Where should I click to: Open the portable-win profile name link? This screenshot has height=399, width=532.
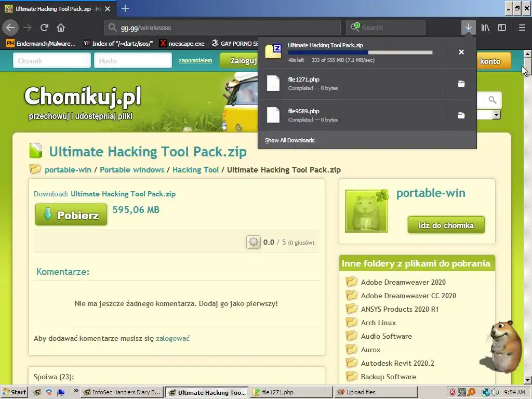(x=431, y=193)
